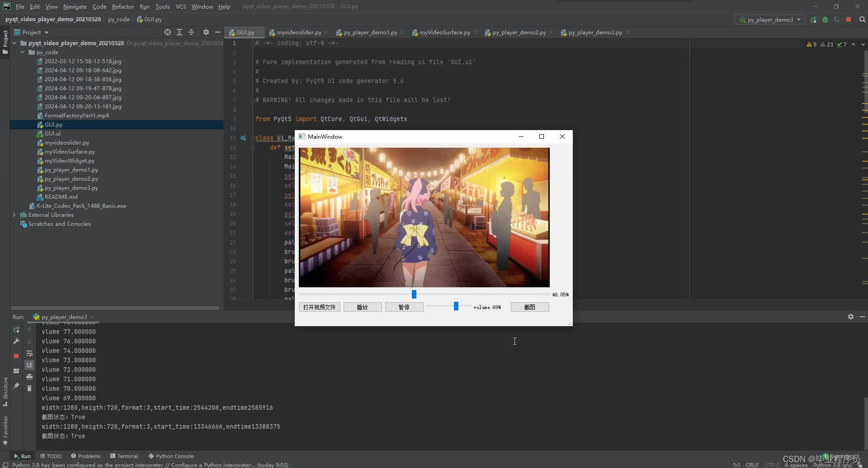Select FormatFactoryPart1.mp4 in project tree
Viewport: 868px width, 468px height.
click(x=76, y=116)
